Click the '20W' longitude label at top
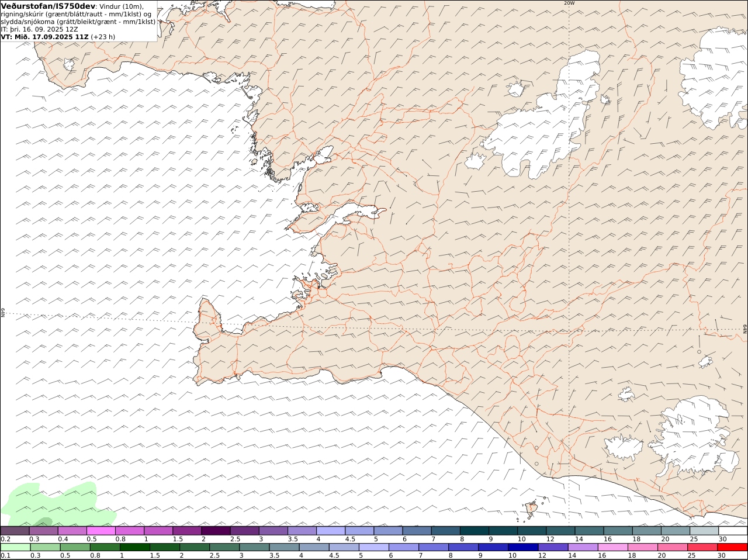The width and height of the screenshot is (748, 560). point(569,3)
